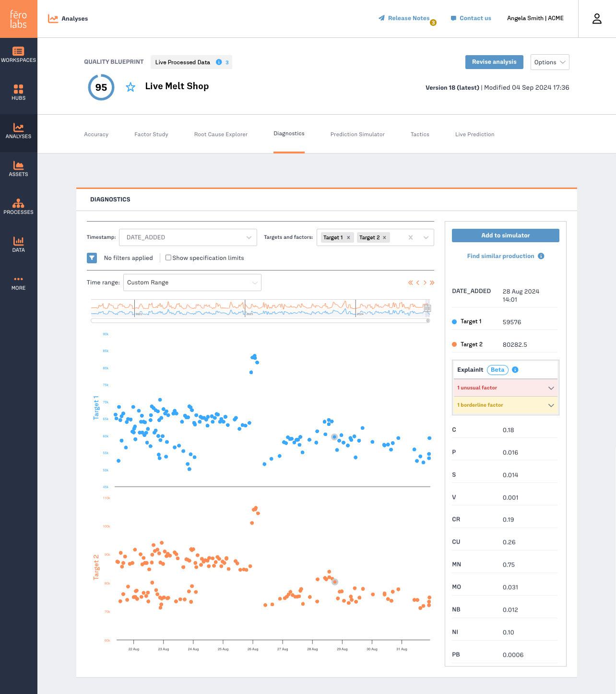Open Processes sidebar icon

[x=18, y=206]
